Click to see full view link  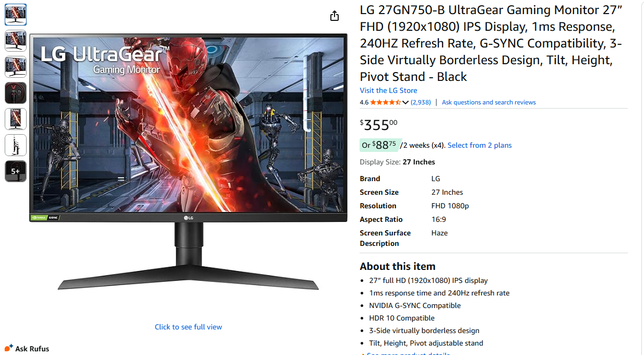188,327
